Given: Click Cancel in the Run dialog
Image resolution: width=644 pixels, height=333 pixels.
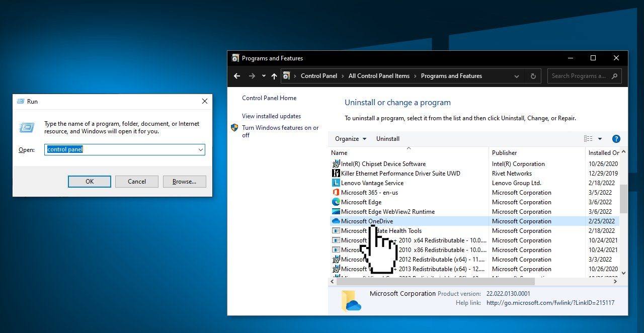Looking at the screenshot, I should [x=137, y=182].
